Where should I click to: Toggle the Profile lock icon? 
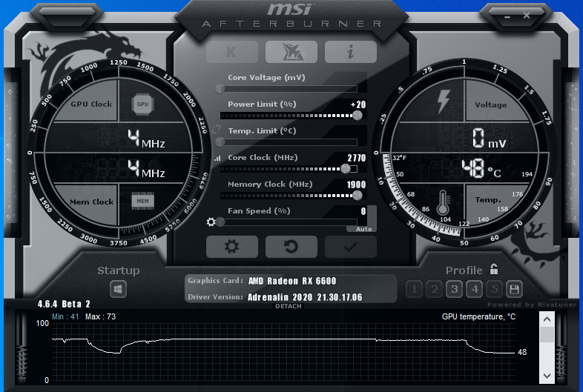(x=494, y=269)
